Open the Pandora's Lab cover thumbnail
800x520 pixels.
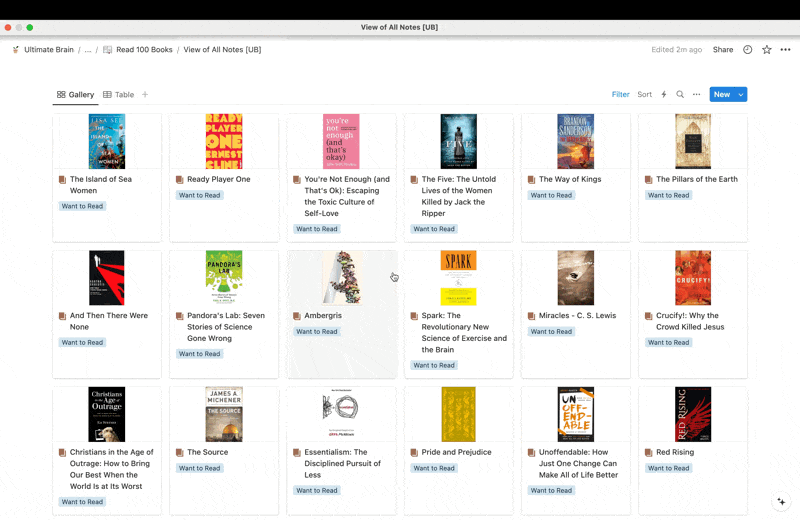point(224,278)
